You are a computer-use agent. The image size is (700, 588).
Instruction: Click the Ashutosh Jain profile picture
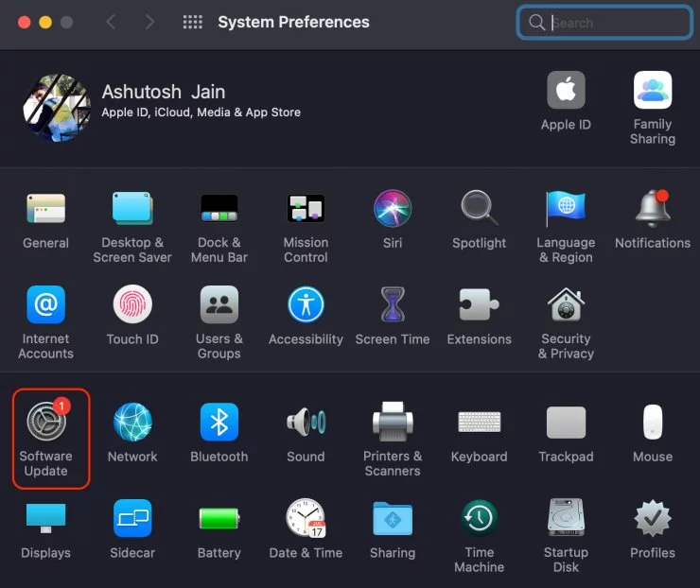(57, 107)
